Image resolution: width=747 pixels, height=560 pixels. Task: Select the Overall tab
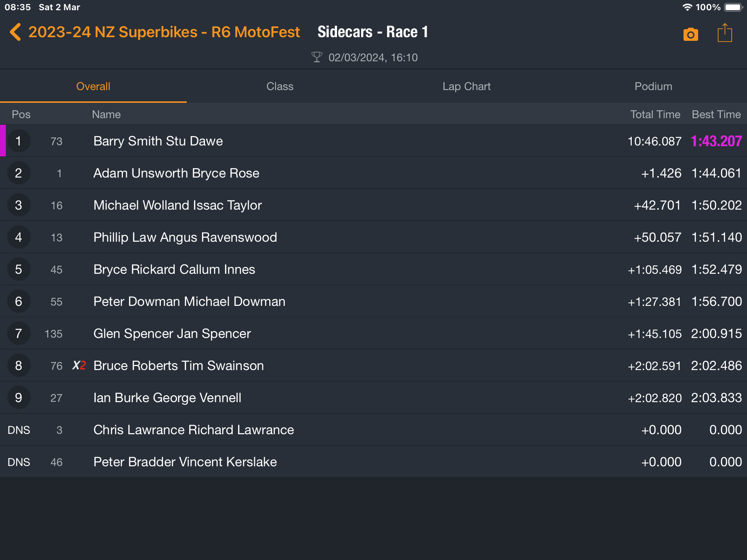pyautogui.click(x=93, y=86)
